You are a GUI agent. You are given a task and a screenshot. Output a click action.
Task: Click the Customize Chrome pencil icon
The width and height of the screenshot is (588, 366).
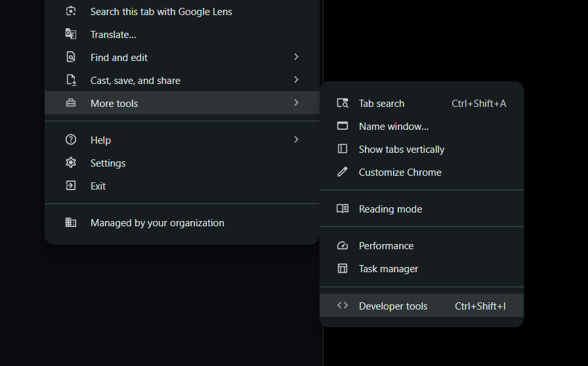(x=343, y=172)
